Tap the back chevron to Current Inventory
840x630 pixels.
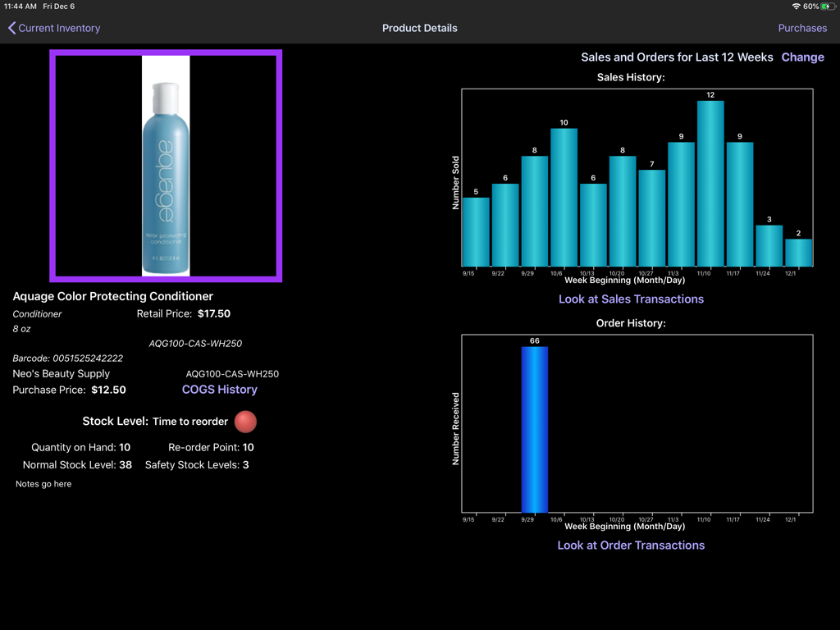coord(11,27)
